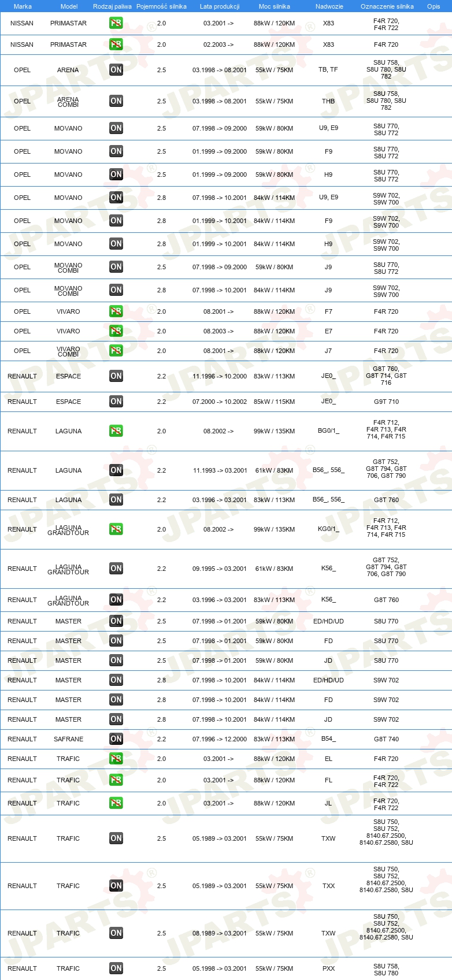Click the ON icon for Renault Espace G9T 710

(116, 402)
